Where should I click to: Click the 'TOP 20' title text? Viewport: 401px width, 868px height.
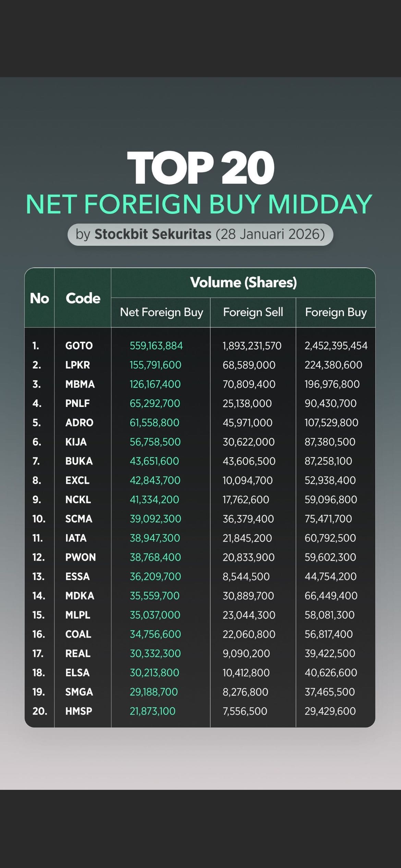coord(200,168)
